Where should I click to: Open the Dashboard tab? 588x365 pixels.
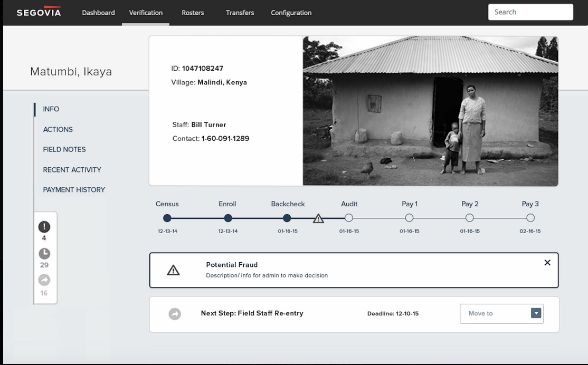(x=98, y=13)
